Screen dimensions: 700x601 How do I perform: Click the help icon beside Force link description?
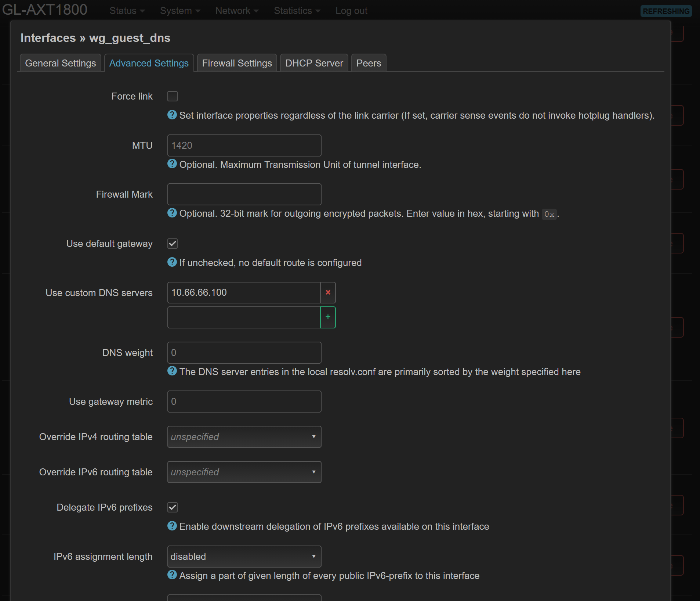click(172, 115)
